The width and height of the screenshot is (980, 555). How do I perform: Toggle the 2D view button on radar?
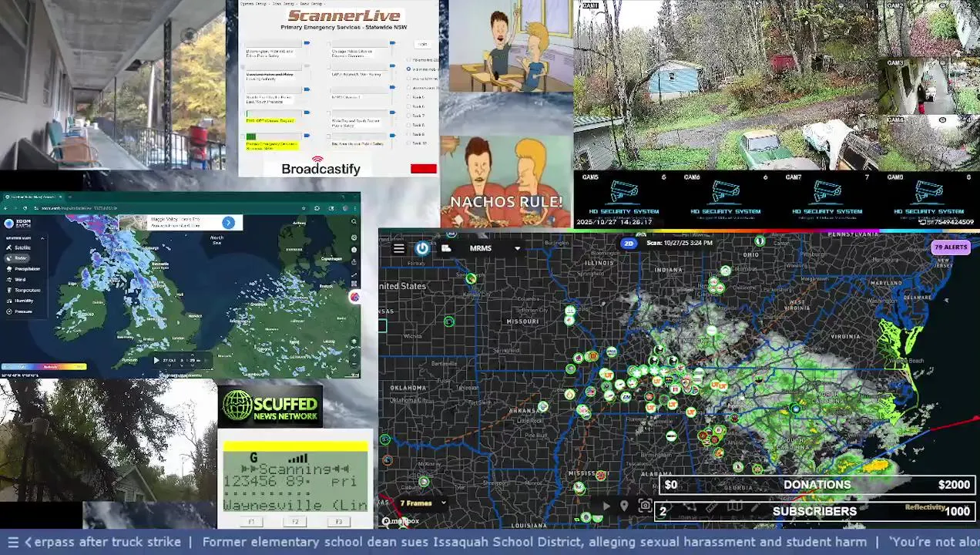(629, 243)
